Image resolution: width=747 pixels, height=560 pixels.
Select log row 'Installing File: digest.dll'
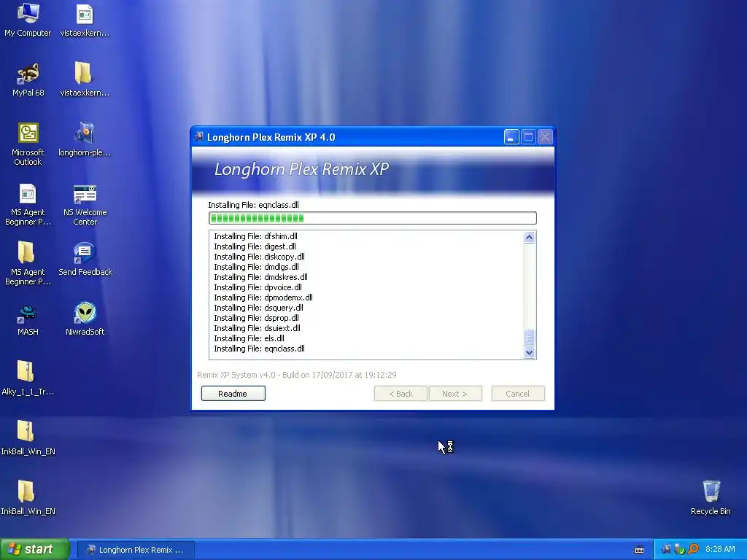pos(255,246)
